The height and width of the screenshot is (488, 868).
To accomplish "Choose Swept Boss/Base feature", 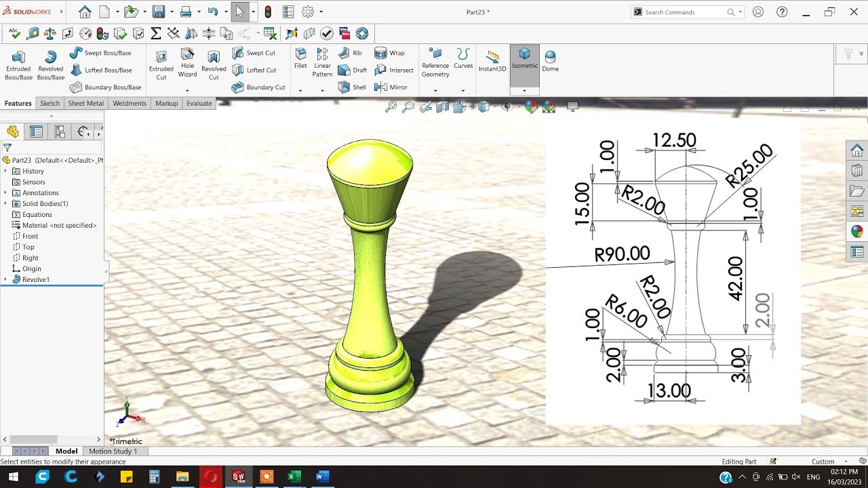I will [x=100, y=53].
